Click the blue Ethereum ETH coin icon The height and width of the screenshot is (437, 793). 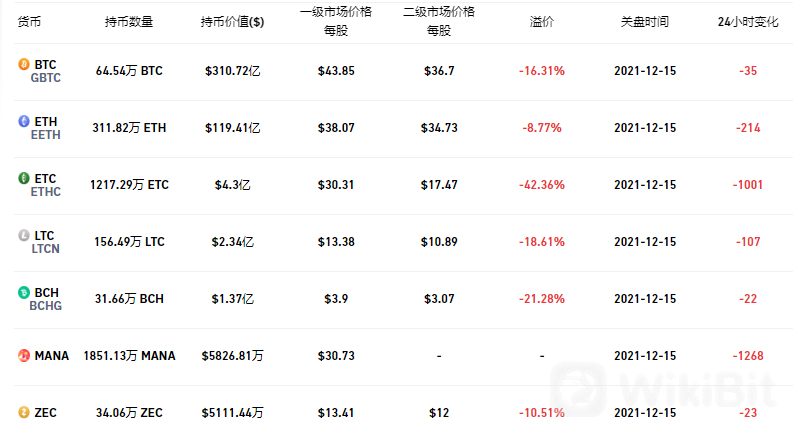pyautogui.click(x=24, y=121)
